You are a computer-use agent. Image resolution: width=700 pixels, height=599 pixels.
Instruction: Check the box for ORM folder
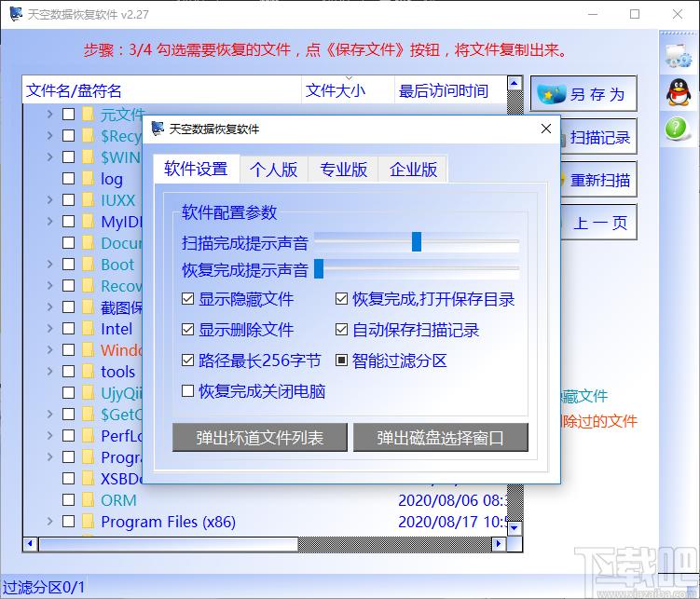pyautogui.click(x=68, y=499)
